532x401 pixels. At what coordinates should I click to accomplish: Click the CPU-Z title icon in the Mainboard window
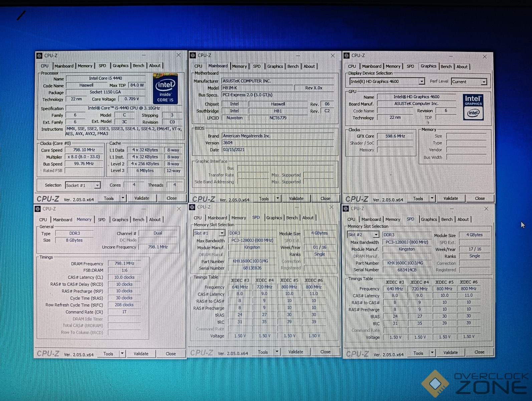(193, 55)
